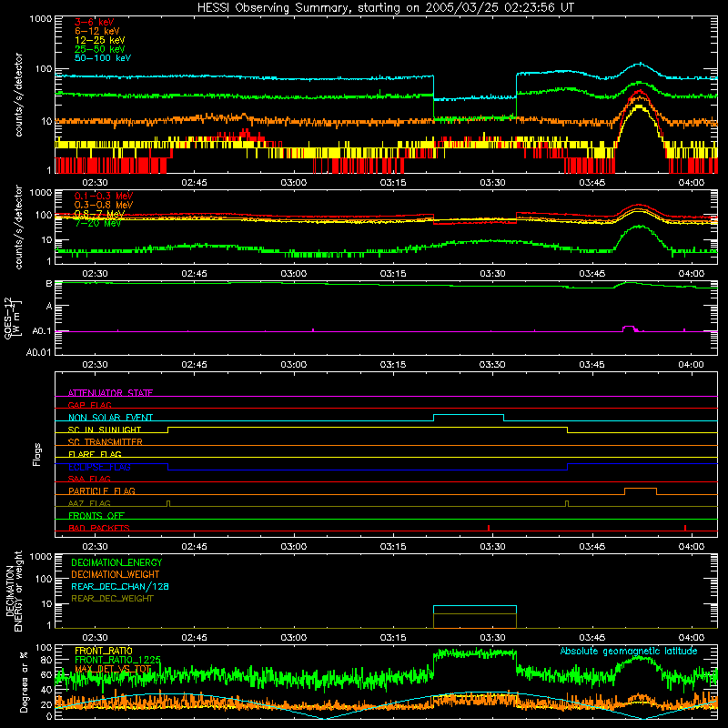Image resolution: width=728 pixels, height=728 pixels.
Task: Click the GOES-12 axis label
Action: click(12, 318)
